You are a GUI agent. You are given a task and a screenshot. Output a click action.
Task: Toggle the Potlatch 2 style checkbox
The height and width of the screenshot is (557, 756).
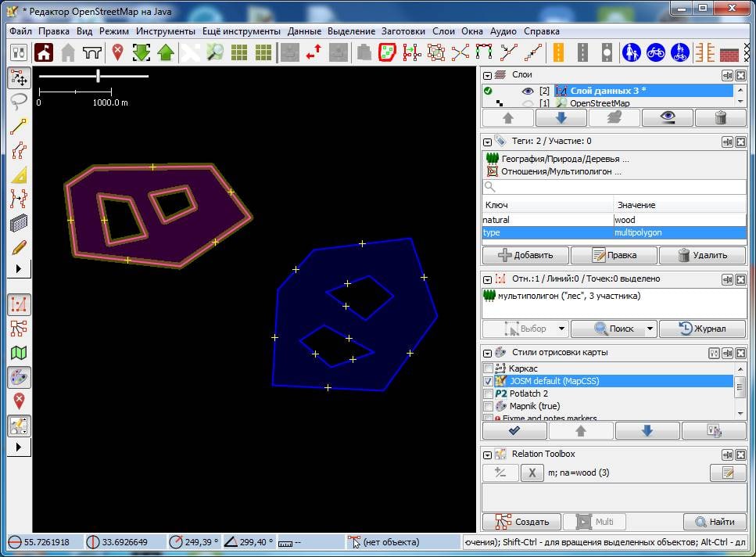point(488,393)
